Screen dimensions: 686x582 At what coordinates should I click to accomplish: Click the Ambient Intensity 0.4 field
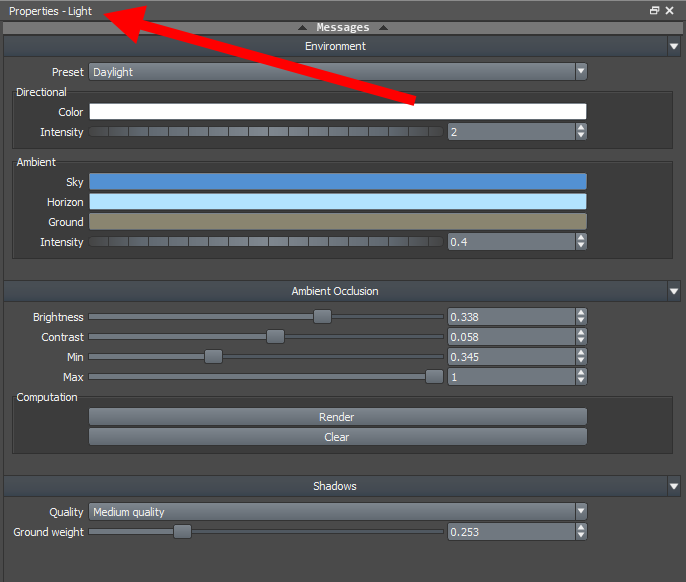511,242
